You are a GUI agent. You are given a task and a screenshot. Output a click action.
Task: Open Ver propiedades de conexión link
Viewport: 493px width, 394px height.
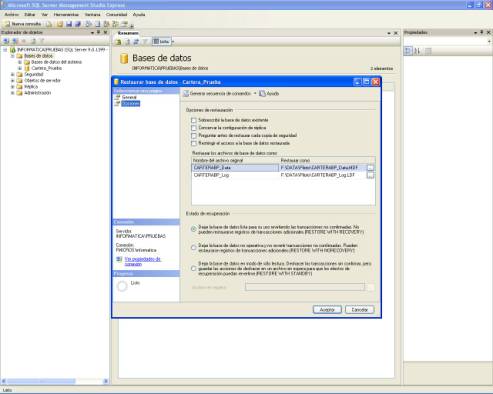coord(143,261)
